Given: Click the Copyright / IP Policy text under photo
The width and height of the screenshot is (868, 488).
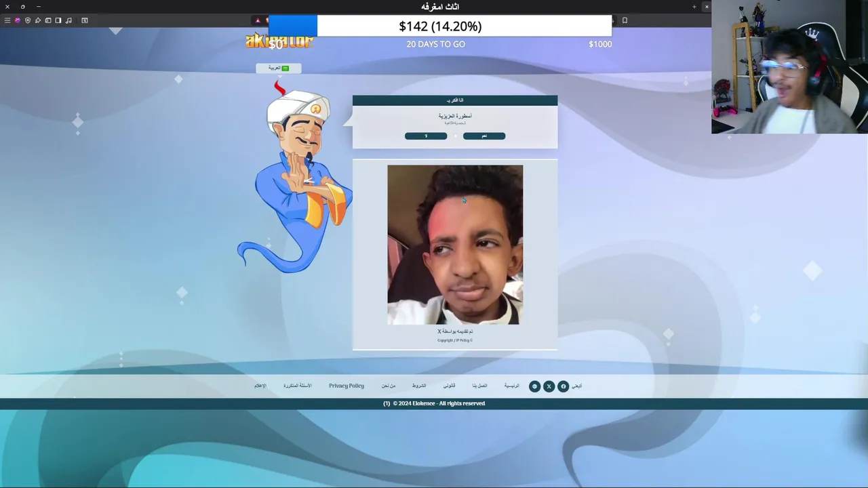Looking at the screenshot, I should pyautogui.click(x=455, y=340).
